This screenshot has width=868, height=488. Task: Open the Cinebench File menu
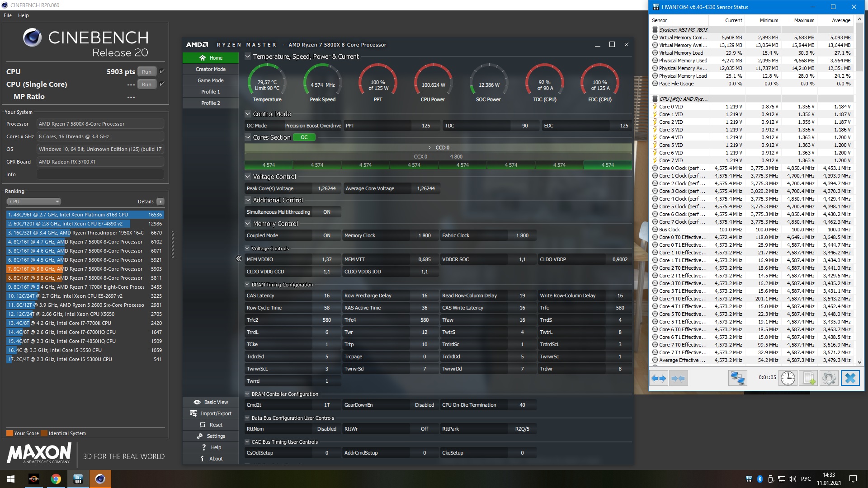[x=8, y=15]
